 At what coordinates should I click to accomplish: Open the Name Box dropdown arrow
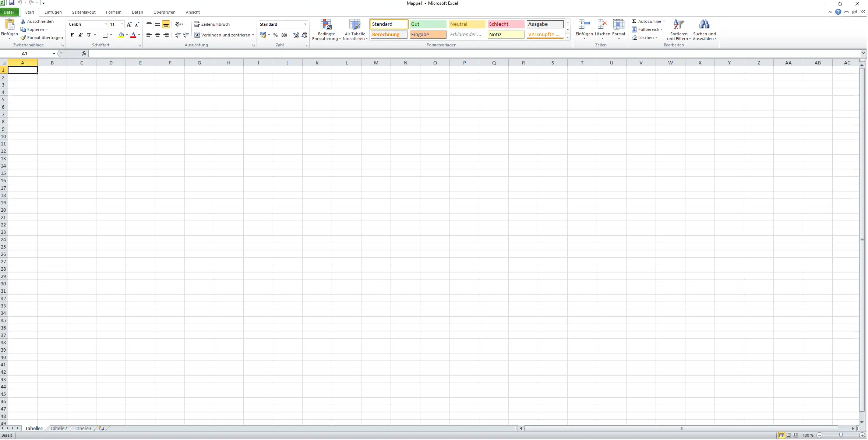[54, 54]
